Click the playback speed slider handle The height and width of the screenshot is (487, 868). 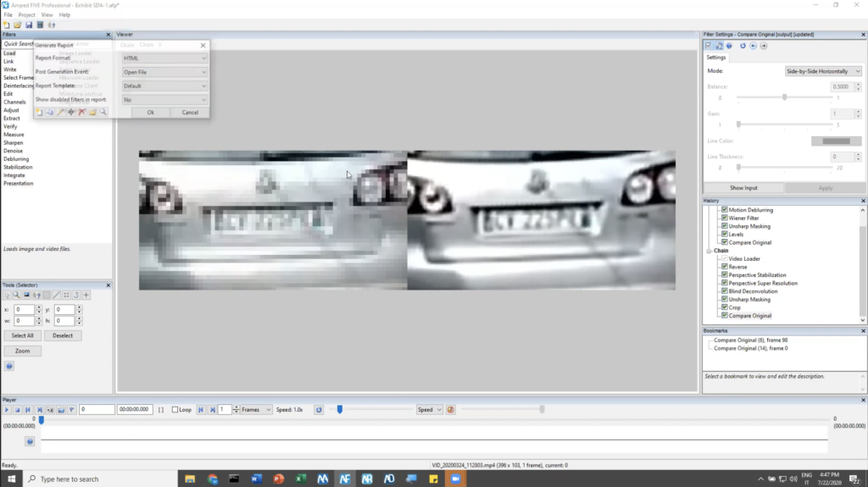coord(340,410)
